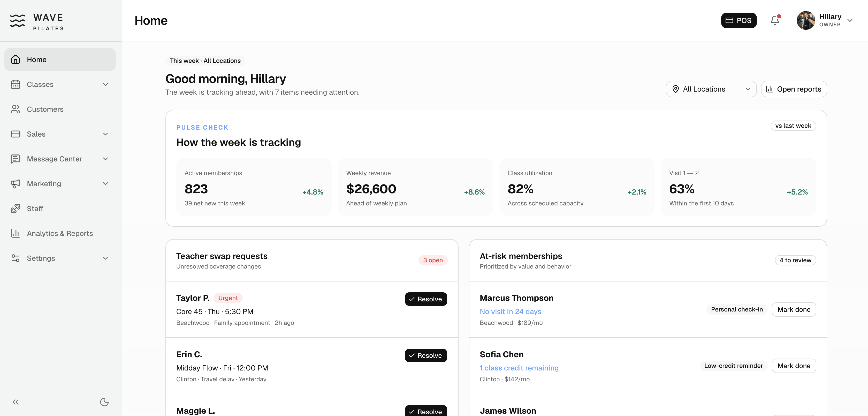
Task: Resolve Taylor P. swap request
Action: pos(426,299)
